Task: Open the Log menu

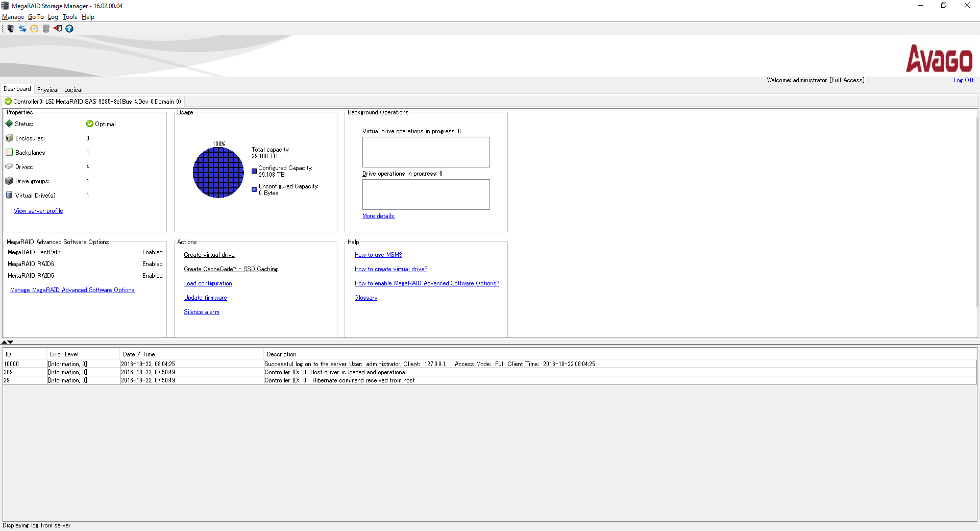Action: (53, 17)
